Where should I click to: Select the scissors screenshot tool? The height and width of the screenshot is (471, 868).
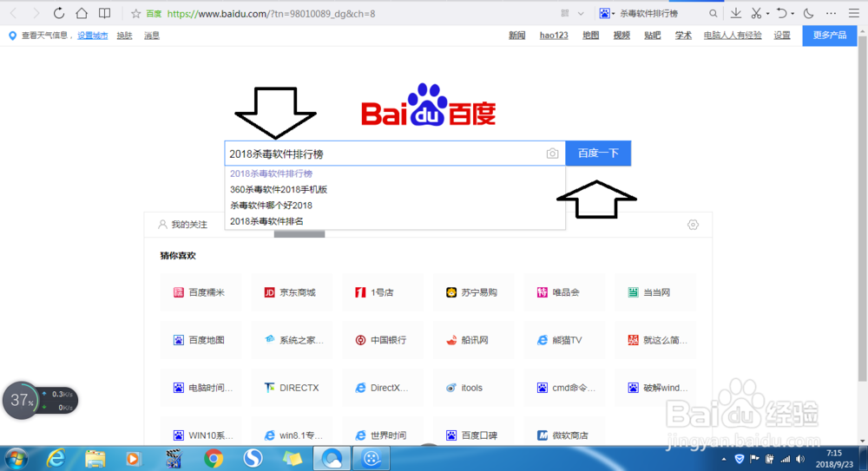click(x=756, y=13)
